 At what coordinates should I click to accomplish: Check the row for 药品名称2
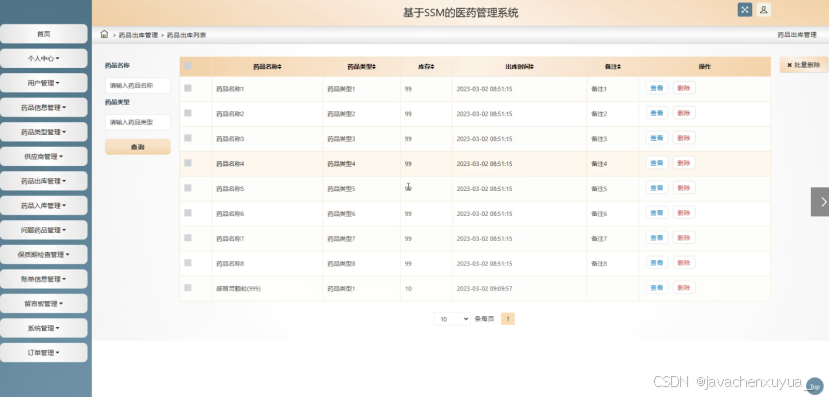tap(188, 113)
